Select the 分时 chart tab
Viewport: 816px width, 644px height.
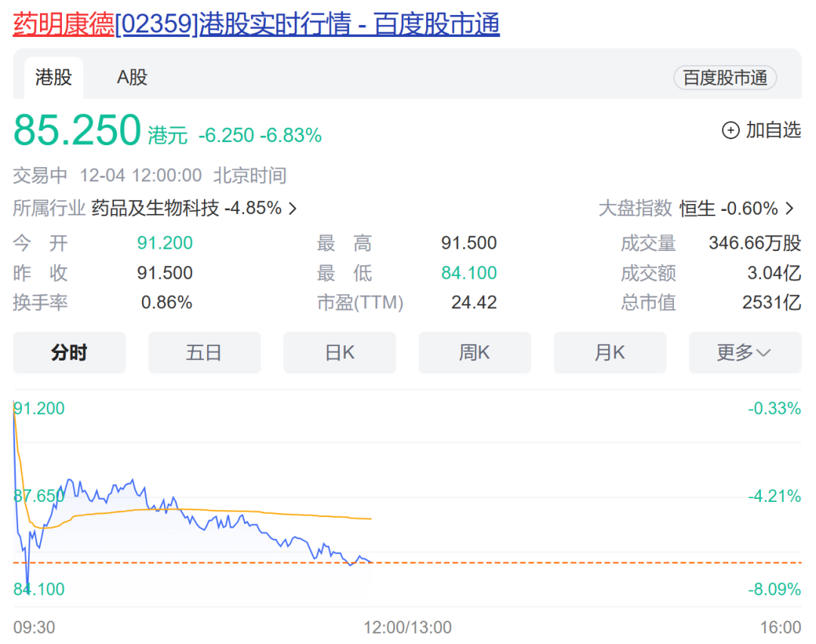click(x=70, y=352)
